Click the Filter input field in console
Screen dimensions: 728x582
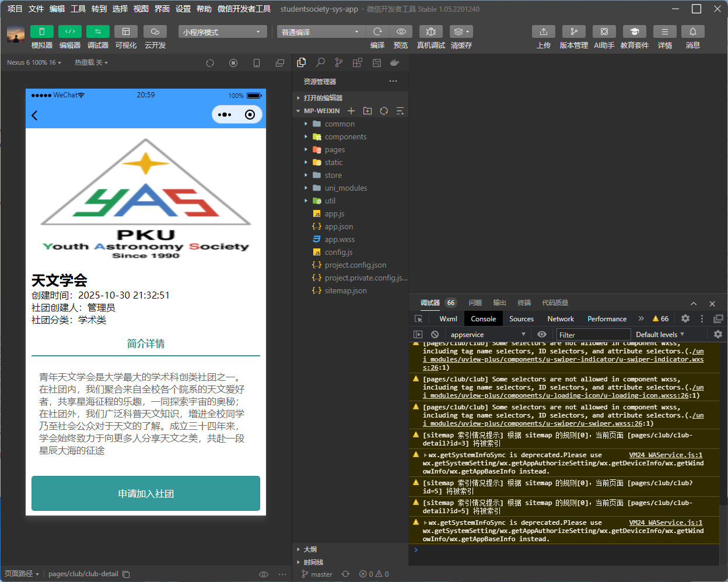(593, 334)
